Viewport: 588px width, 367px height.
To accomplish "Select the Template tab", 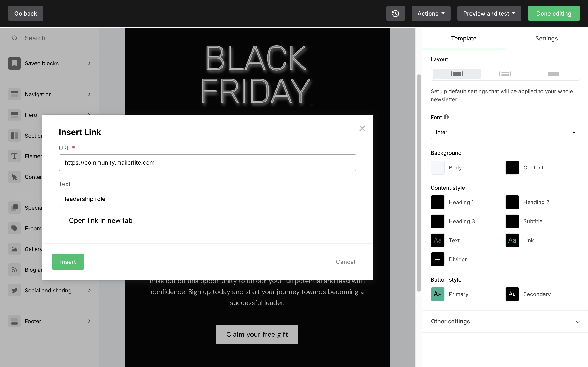I will point(464,38).
